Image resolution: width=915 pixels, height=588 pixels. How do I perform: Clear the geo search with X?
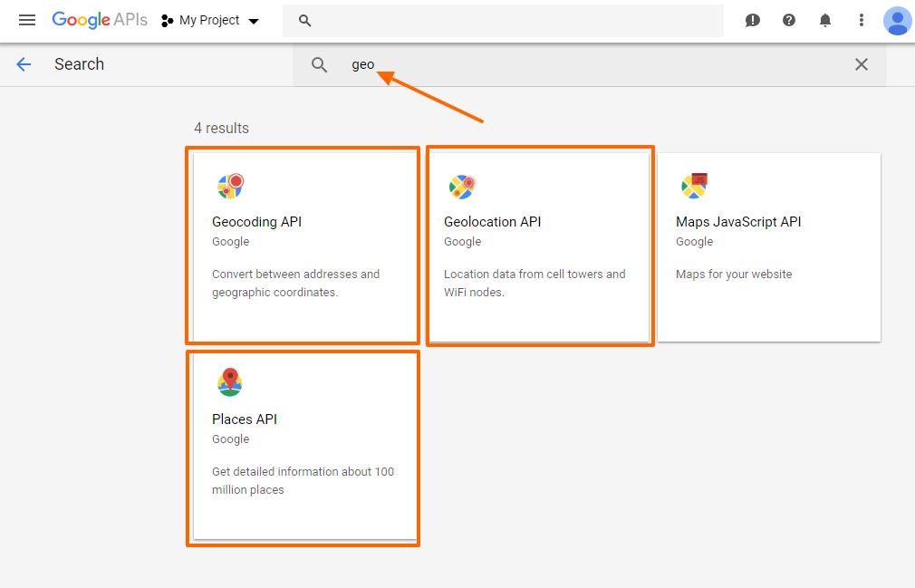(x=862, y=64)
